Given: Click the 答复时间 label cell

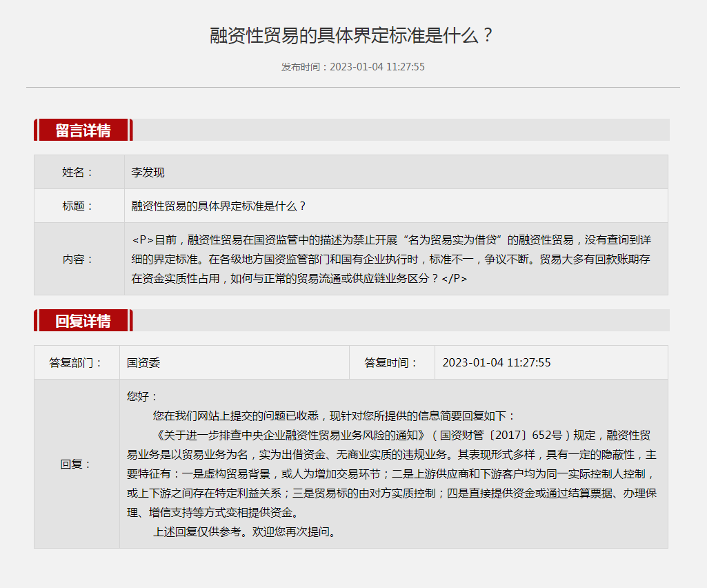Looking at the screenshot, I should click(x=391, y=362).
